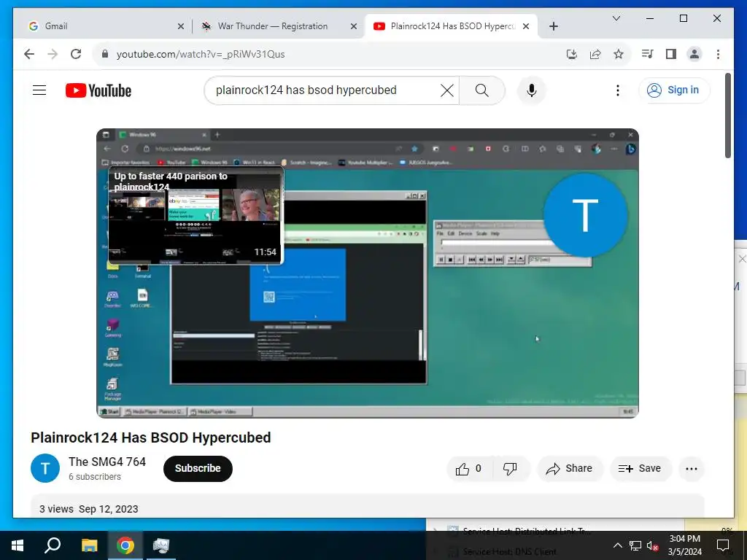Clear the YouTube search text
Screen dimensions: 747x560
(x=447, y=90)
